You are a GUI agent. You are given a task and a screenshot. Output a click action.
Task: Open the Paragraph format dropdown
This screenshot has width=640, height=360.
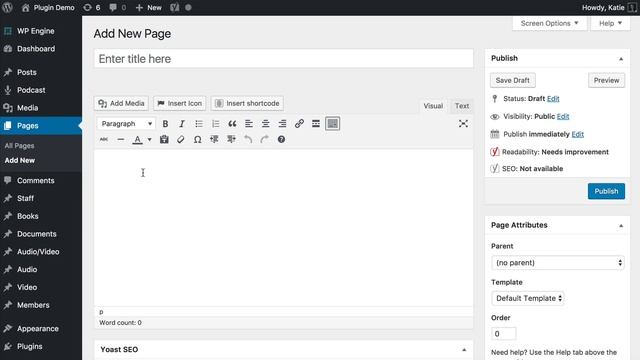click(126, 124)
